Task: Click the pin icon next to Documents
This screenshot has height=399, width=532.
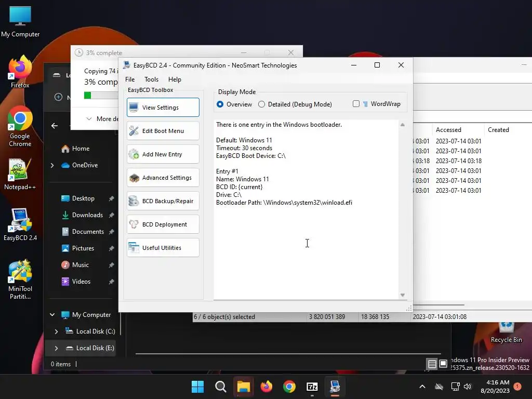Action: coord(111,232)
